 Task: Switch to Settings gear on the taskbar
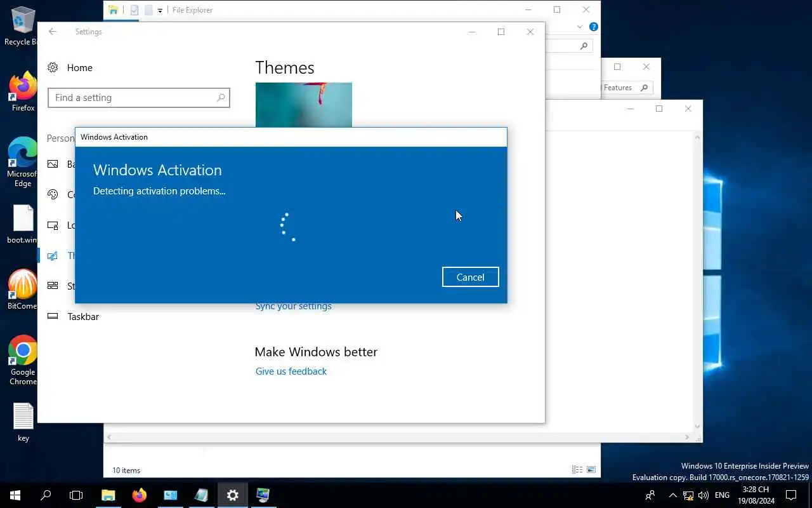tap(233, 495)
